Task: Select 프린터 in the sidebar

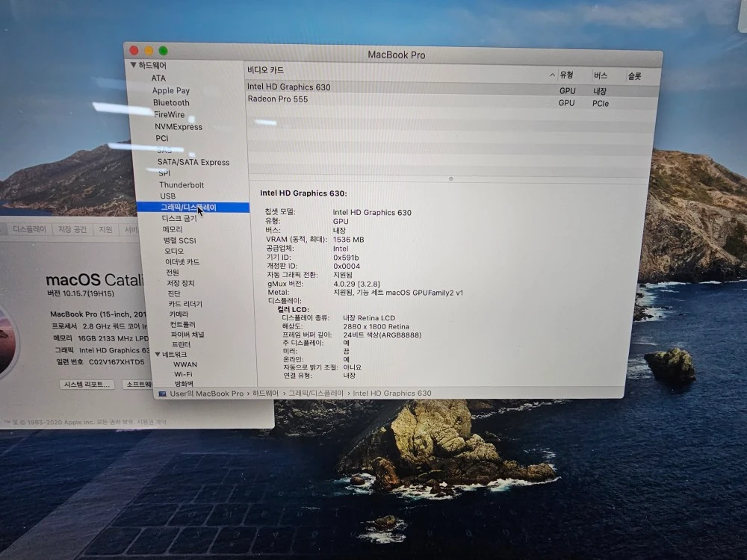Action: pos(181,344)
